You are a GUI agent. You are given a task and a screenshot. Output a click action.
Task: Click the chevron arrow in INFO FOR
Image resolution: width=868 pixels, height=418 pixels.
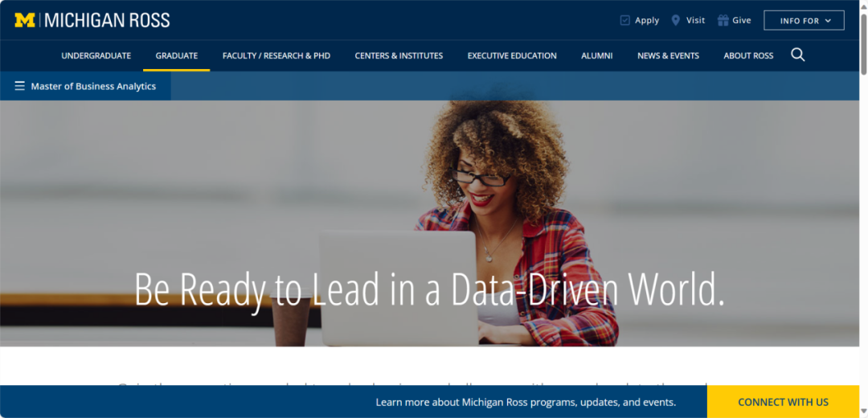coord(828,20)
